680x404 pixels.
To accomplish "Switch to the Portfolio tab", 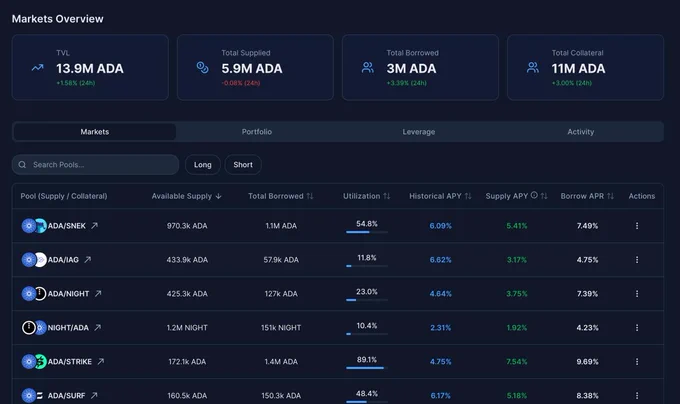I will 257,132.
